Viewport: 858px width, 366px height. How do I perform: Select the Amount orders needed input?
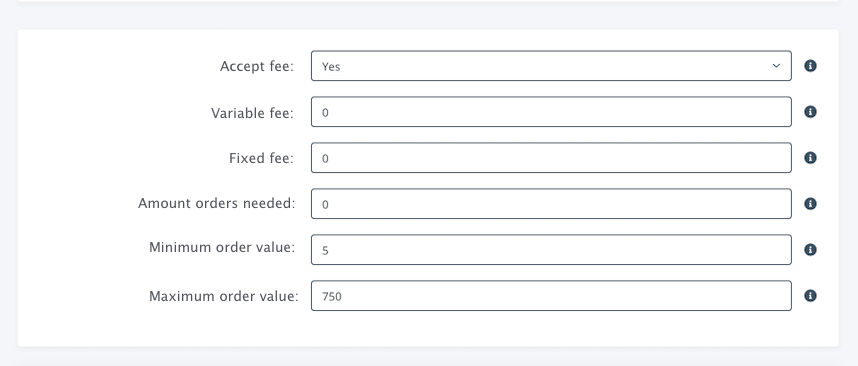click(551, 204)
